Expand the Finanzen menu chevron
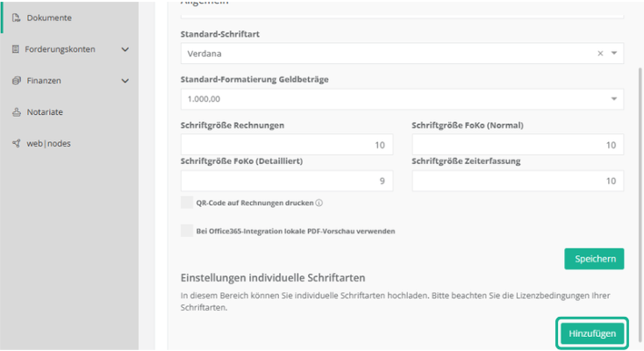The image size is (644, 351). pos(125,81)
